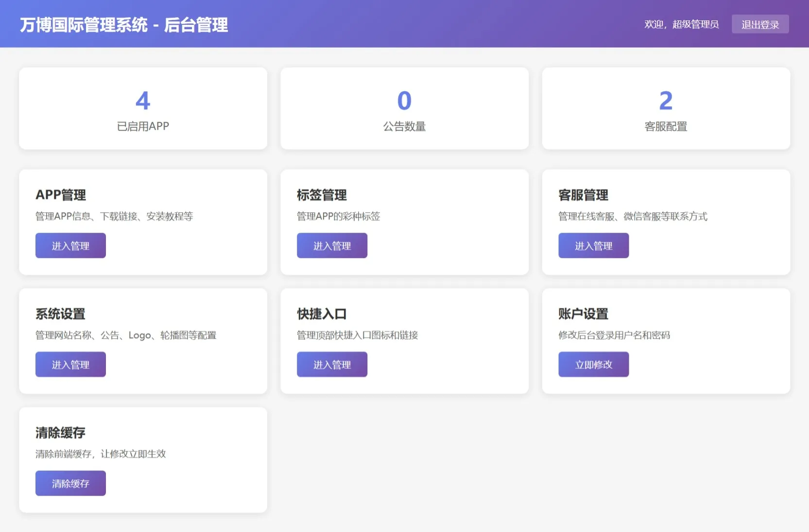The width and height of the screenshot is (809, 532).
Task: Open 标签管理 via its 进入管理 button
Action: 332,245
